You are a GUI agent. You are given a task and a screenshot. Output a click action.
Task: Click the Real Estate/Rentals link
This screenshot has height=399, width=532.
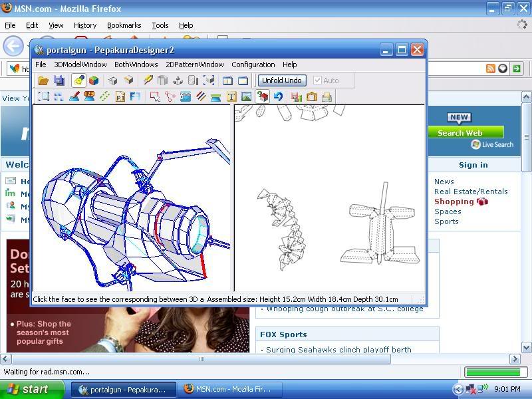tap(470, 192)
